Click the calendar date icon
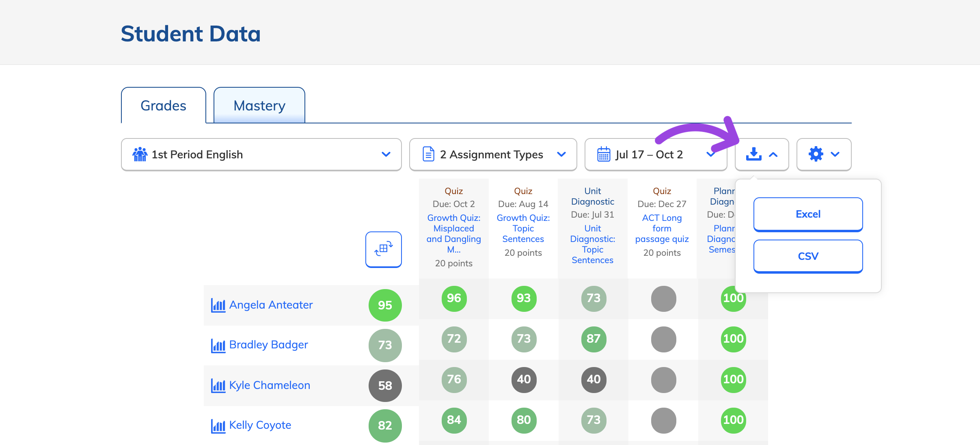The image size is (980, 445). [604, 154]
